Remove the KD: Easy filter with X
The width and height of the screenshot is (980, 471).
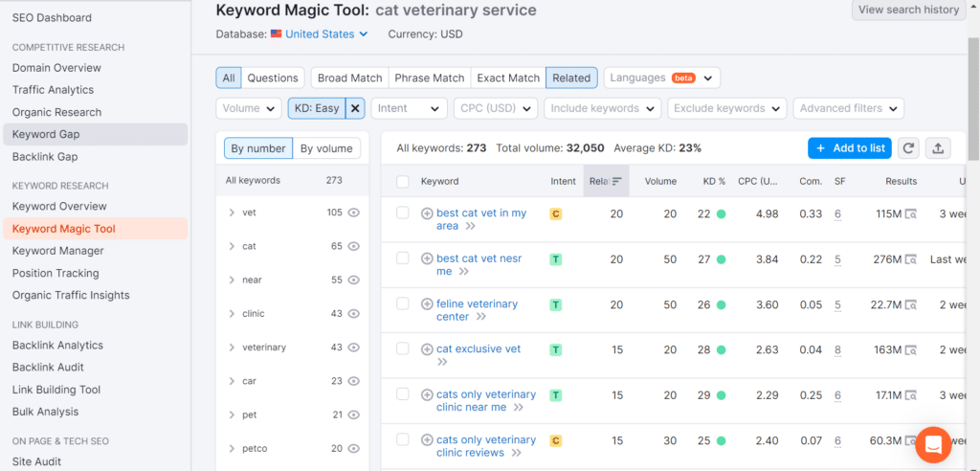pos(355,108)
